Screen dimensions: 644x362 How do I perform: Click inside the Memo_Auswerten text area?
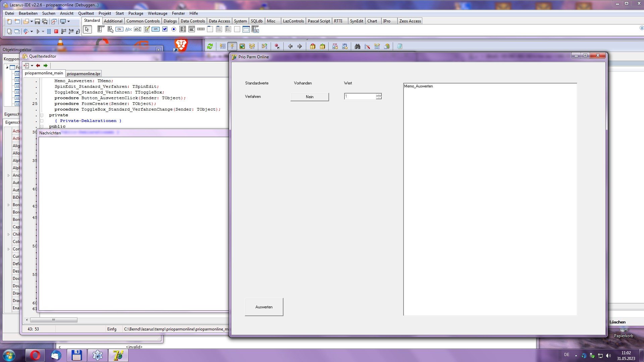(x=490, y=201)
